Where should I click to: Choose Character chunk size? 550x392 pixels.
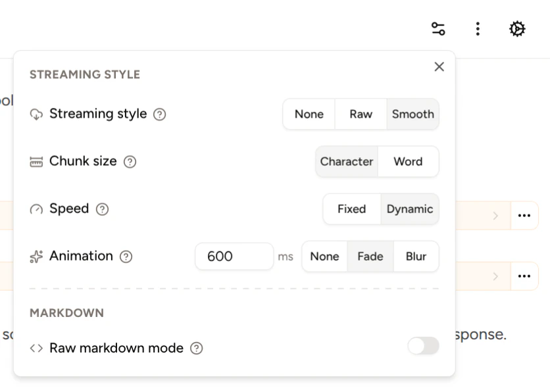(347, 161)
